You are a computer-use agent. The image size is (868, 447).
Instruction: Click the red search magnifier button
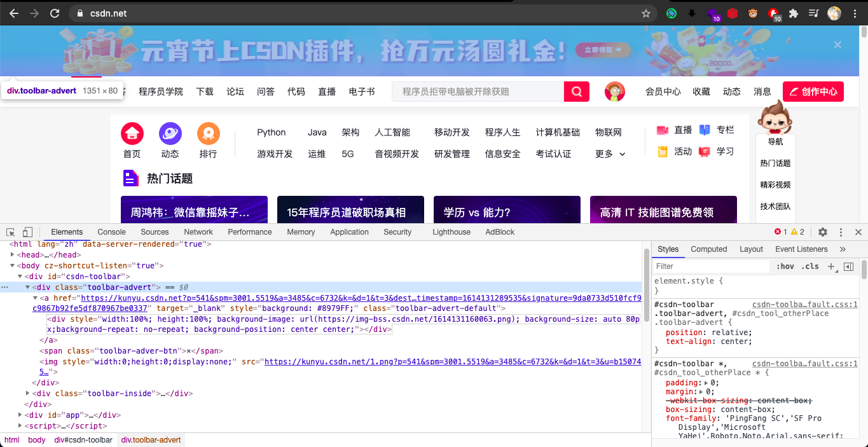tap(576, 92)
